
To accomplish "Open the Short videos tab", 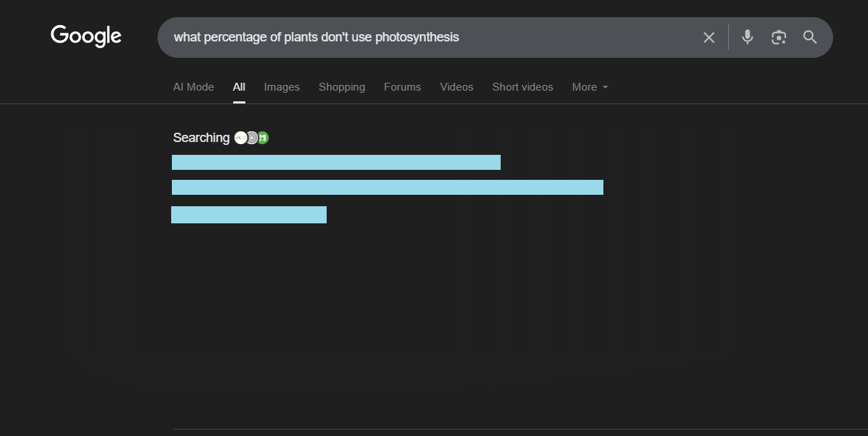I will [x=522, y=87].
